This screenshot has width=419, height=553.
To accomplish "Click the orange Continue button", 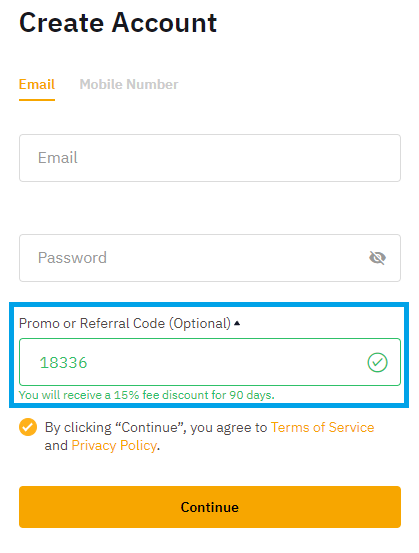I will (x=210, y=507).
